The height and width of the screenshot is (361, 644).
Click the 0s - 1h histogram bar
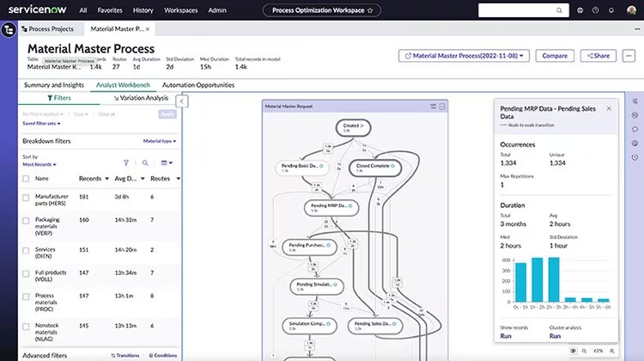(520, 282)
